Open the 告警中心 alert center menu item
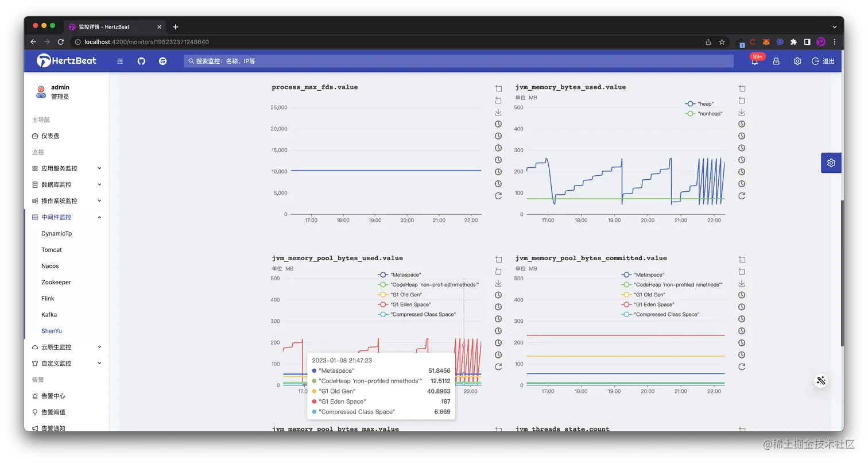The height and width of the screenshot is (463, 868). pyautogui.click(x=67, y=396)
